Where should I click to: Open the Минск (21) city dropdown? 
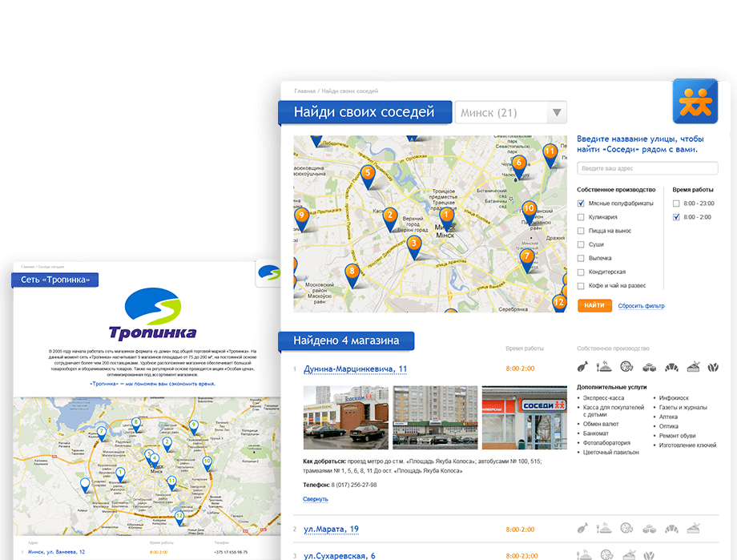[x=511, y=112]
